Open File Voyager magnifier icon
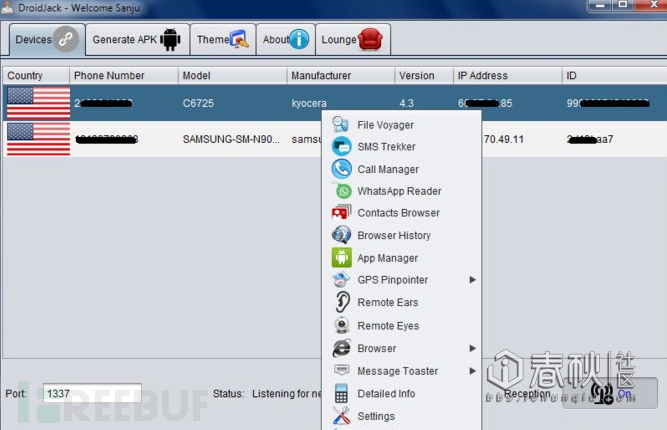The image size is (667, 430). pyautogui.click(x=341, y=125)
